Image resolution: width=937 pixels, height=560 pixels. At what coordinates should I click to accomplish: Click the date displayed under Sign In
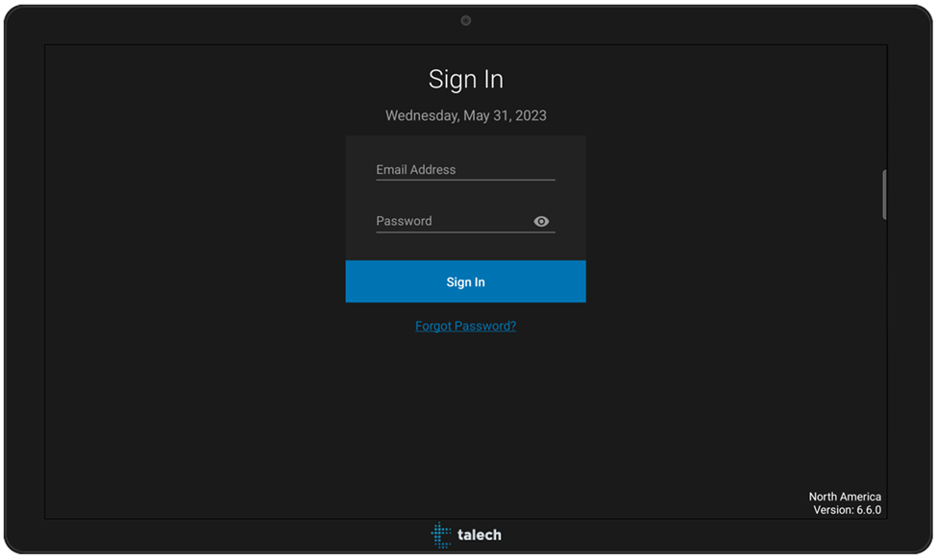tap(466, 115)
